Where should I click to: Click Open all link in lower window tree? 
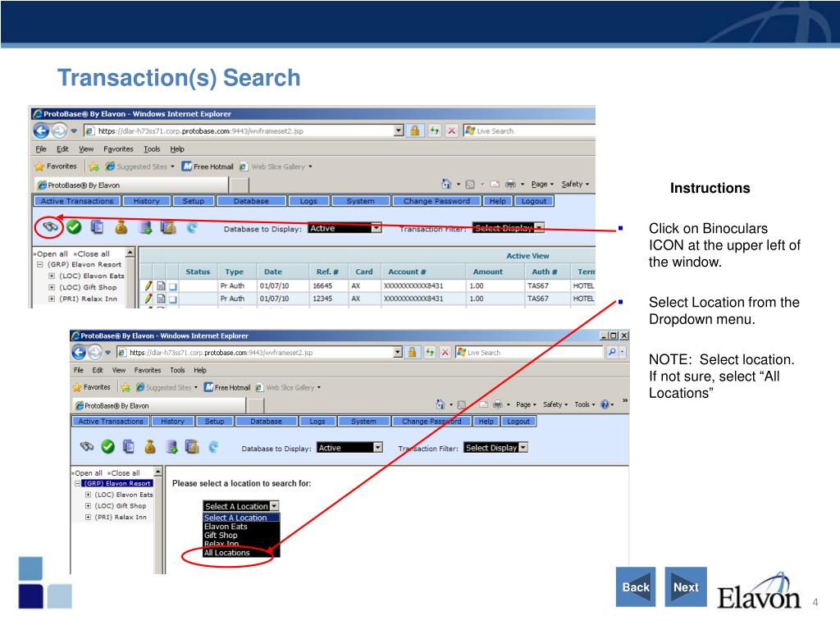coord(88,473)
